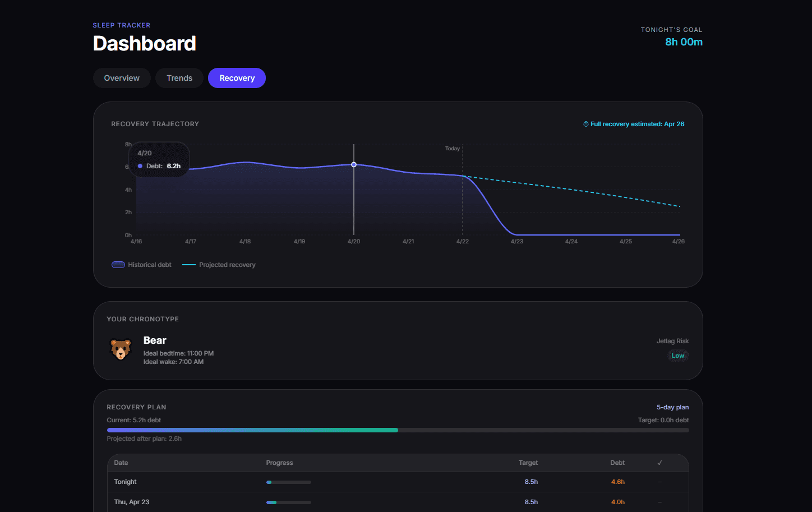Click the Projected recovery legend line
Image resolution: width=812 pixels, height=512 pixels.
(189, 265)
